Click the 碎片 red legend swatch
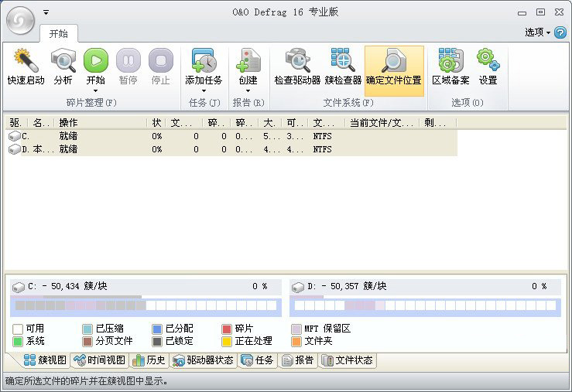 pos(227,329)
